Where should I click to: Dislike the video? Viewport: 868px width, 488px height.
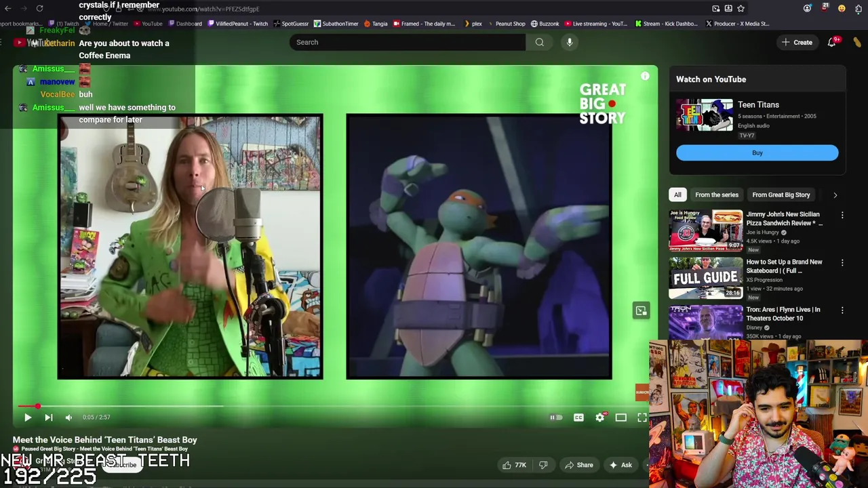click(543, 465)
